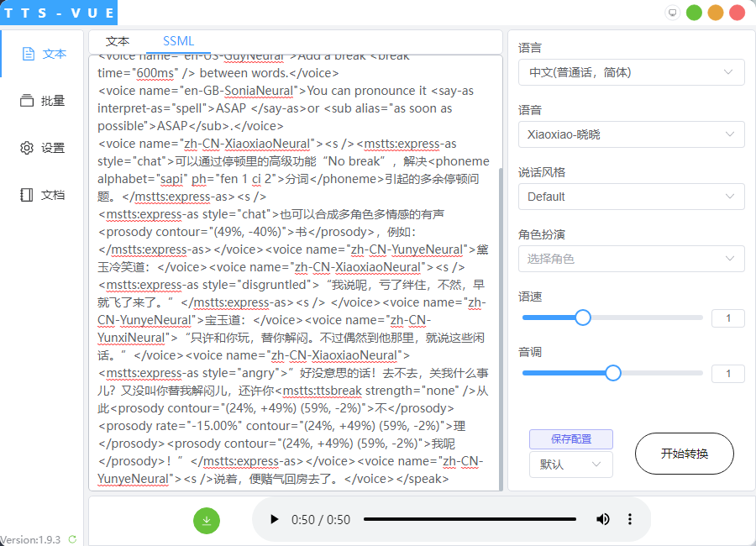Viewport: 756px width, 546px height.
Task: Open the 文档 documentation panel
Action: tap(42, 195)
